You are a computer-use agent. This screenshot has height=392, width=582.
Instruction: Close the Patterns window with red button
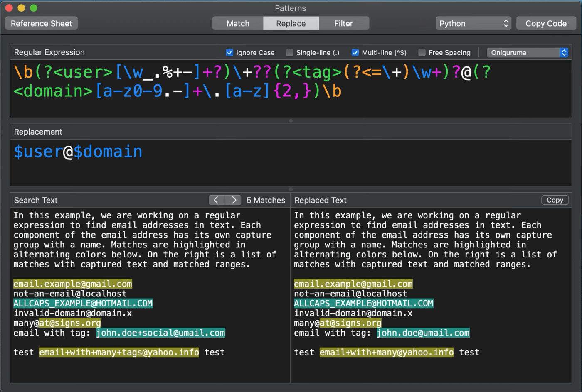(x=9, y=8)
